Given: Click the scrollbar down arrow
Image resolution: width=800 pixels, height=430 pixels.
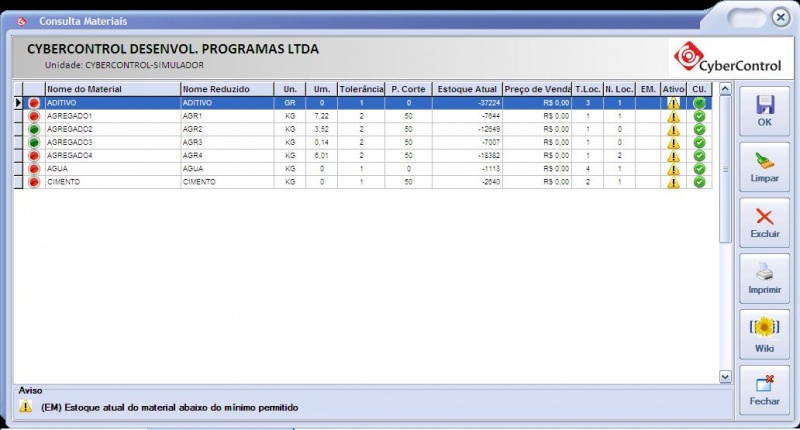Looking at the screenshot, I should (725, 377).
